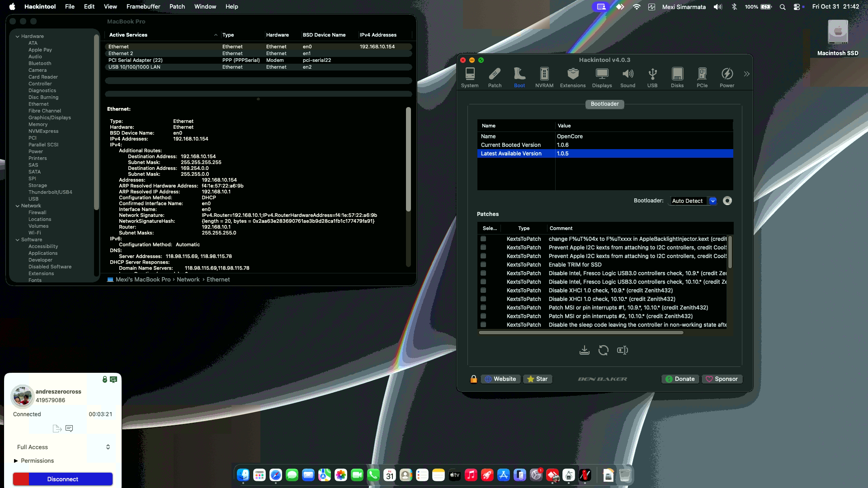This screenshot has height=488, width=868.
Task: Open the View menu
Action: click(x=110, y=7)
